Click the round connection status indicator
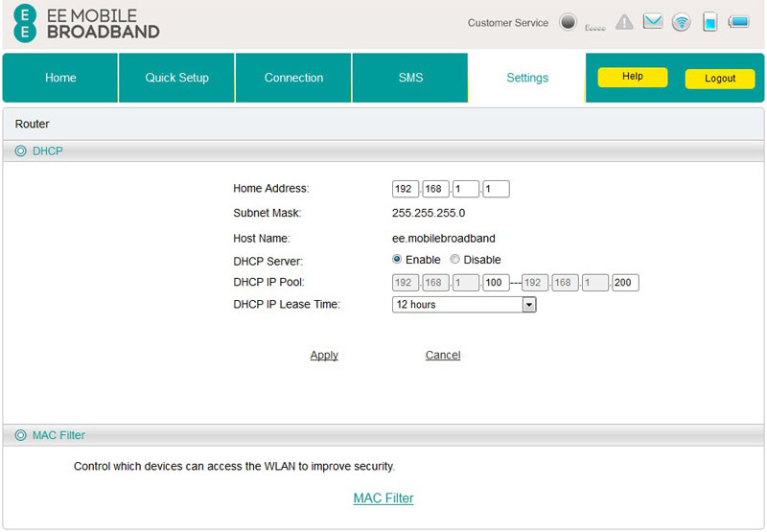Image resolution: width=767 pixels, height=532 pixels. pos(568,22)
